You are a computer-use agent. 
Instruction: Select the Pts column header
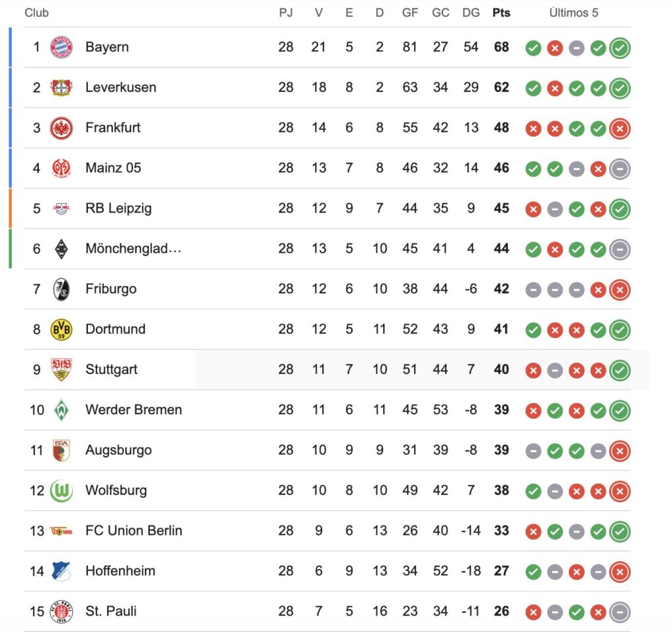[501, 13]
